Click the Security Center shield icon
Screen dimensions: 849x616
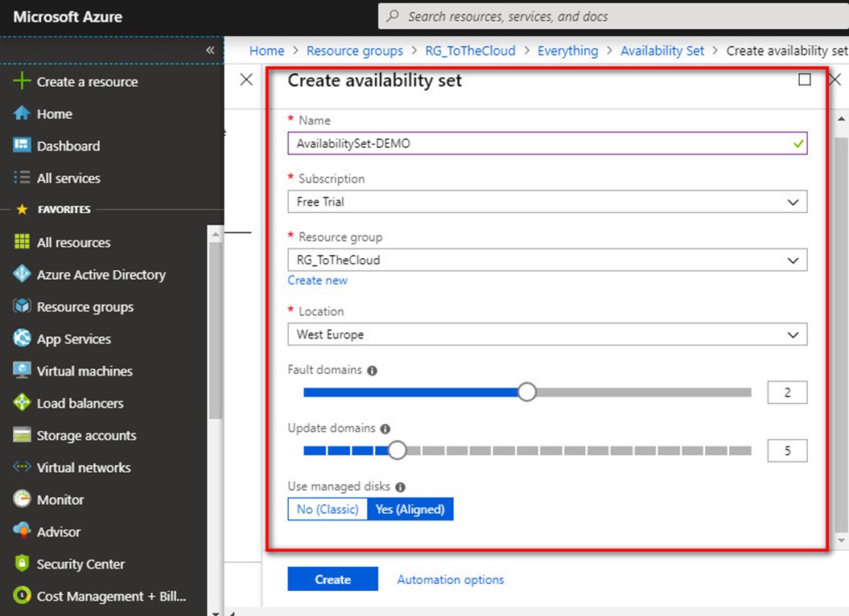pyautogui.click(x=23, y=565)
